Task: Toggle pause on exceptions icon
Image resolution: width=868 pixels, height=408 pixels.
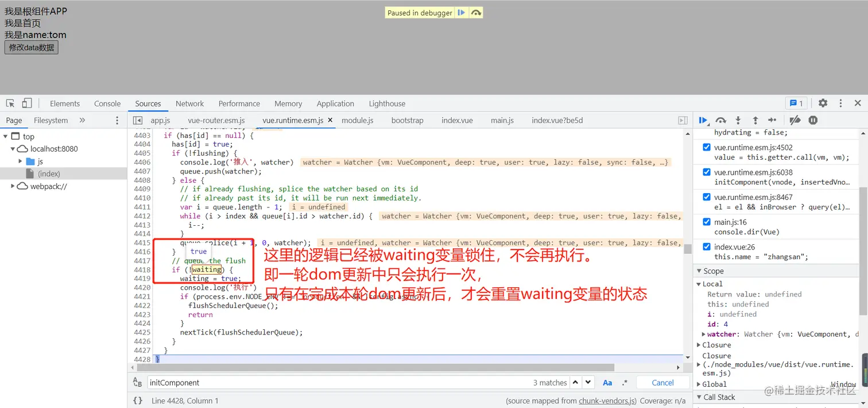Action: point(813,120)
